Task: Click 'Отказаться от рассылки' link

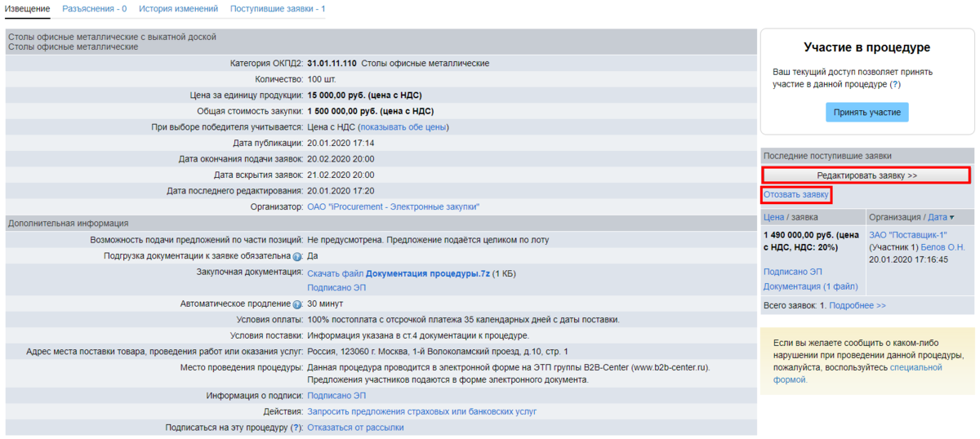Action: pyautogui.click(x=355, y=428)
